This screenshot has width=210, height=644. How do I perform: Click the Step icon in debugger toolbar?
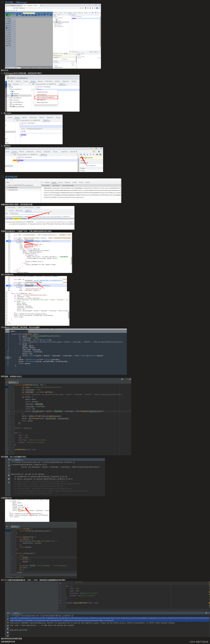click(x=93, y=154)
